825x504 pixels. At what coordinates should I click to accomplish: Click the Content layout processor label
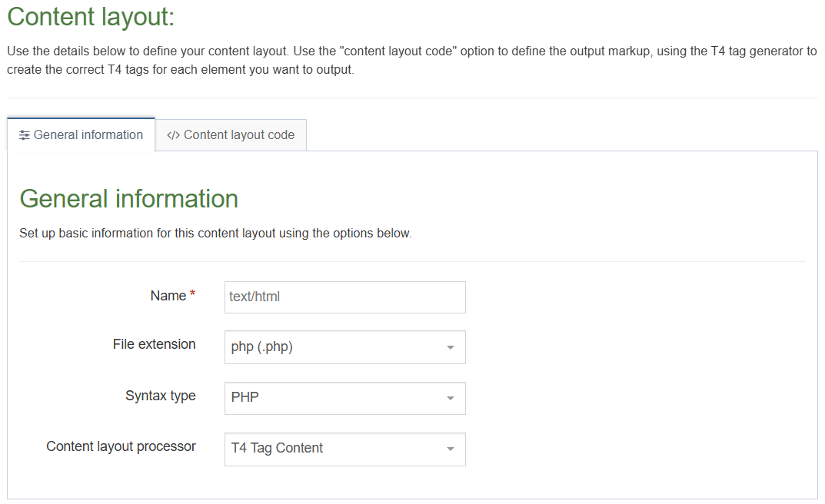(121, 446)
